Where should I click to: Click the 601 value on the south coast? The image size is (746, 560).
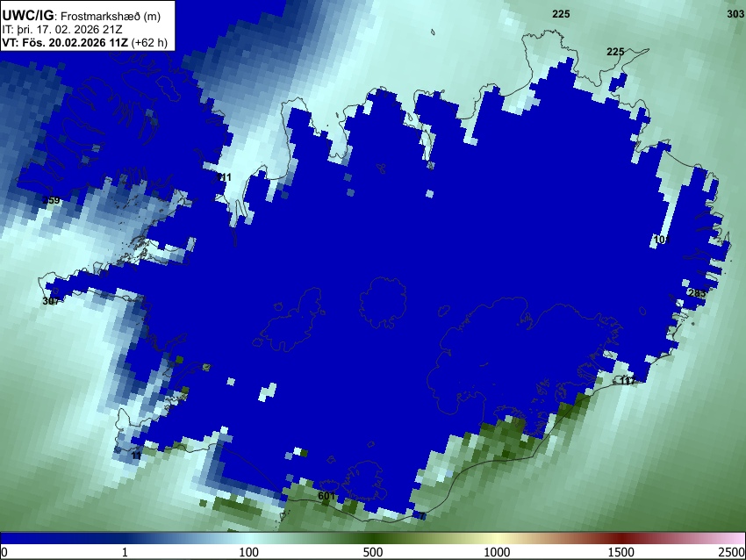pos(326,496)
